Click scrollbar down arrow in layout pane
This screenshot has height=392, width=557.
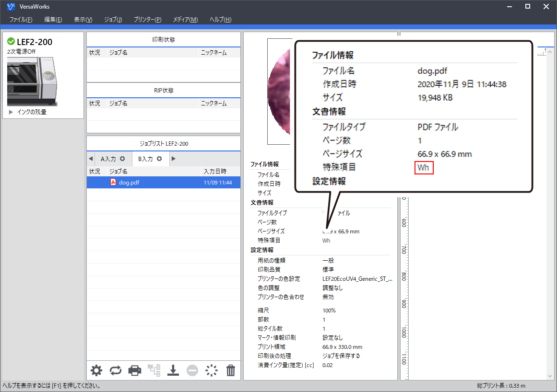pyautogui.click(x=550, y=376)
